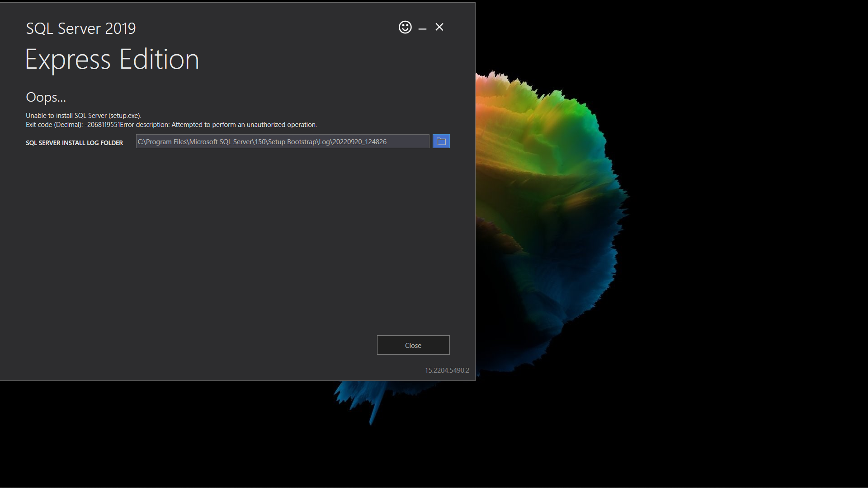868x488 pixels.
Task: Click the 'Unable to install SQL Server' message
Action: pyautogui.click(x=83, y=116)
